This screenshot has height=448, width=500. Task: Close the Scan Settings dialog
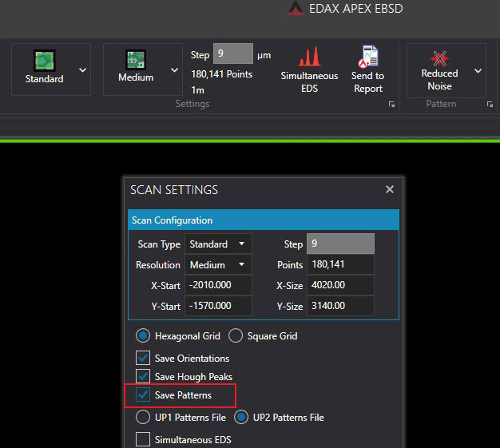coord(390,189)
